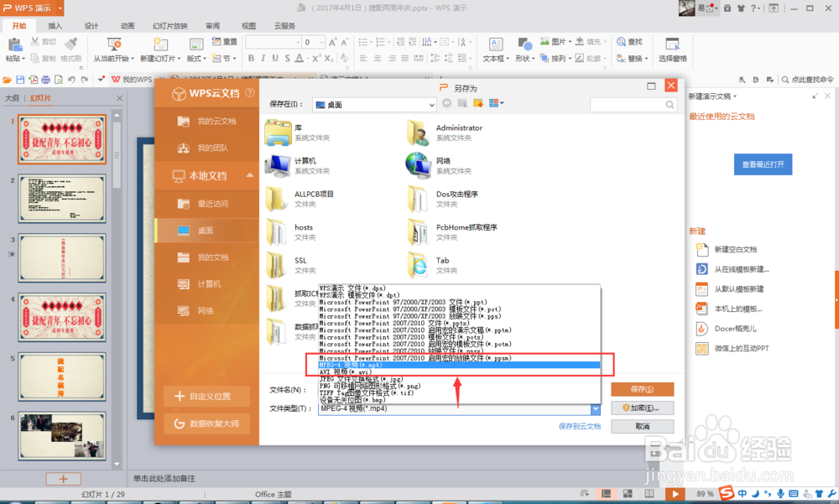Click the 自定义位置 button in sidebar
The image size is (839, 504).
(206, 397)
